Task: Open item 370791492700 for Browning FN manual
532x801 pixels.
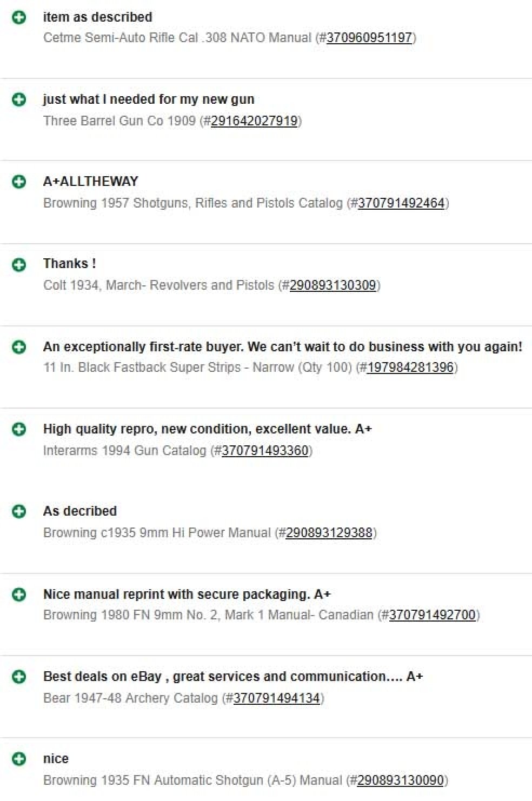Action: pos(432,615)
